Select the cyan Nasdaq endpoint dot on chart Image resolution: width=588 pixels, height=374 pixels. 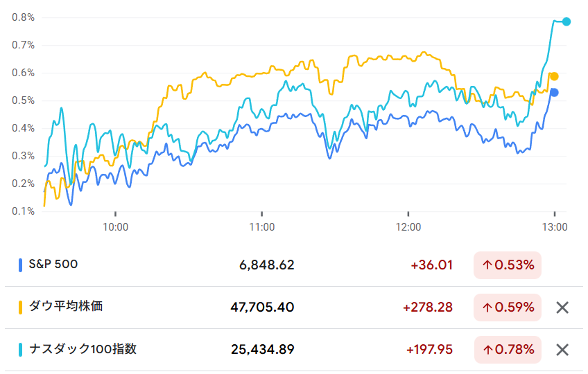tap(567, 21)
